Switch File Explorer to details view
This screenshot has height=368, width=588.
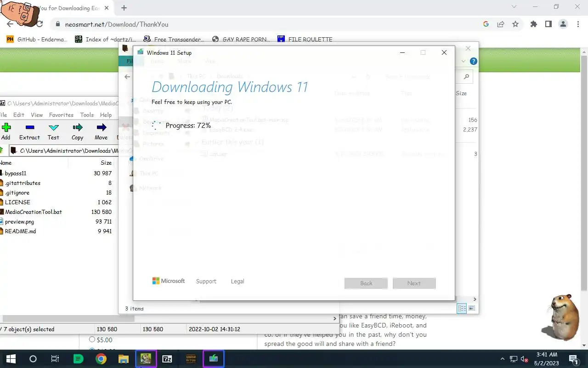[x=462, y=308]
